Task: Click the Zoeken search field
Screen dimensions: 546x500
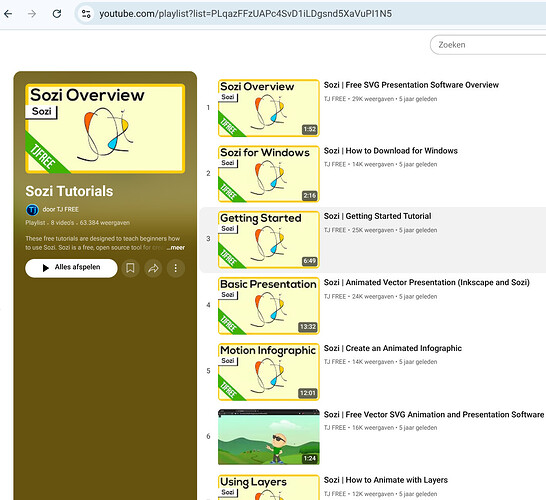Action: click(x=488, y=45)
